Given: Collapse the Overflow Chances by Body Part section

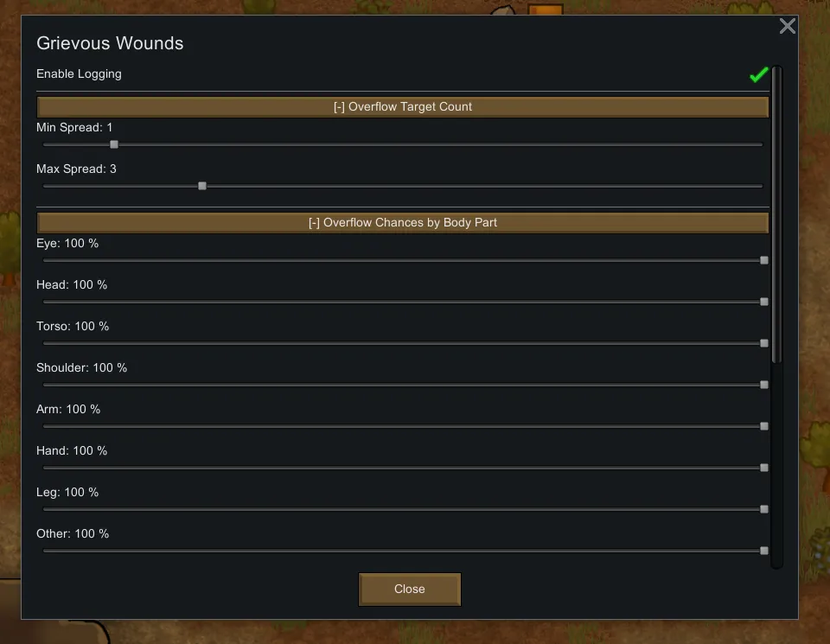Looking at the screenshot, I should 403,223.
